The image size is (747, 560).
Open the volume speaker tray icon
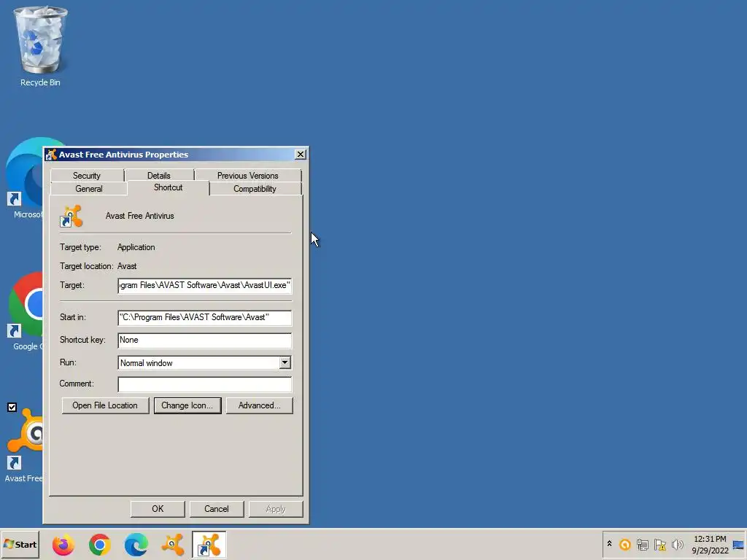pos(677,544)
